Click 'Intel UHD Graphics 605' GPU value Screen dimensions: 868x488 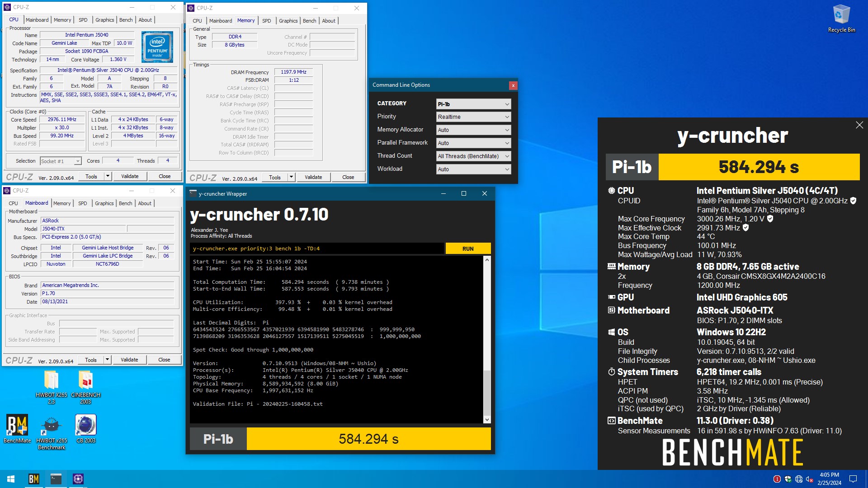pyautogui.click(x=742, y=297)
